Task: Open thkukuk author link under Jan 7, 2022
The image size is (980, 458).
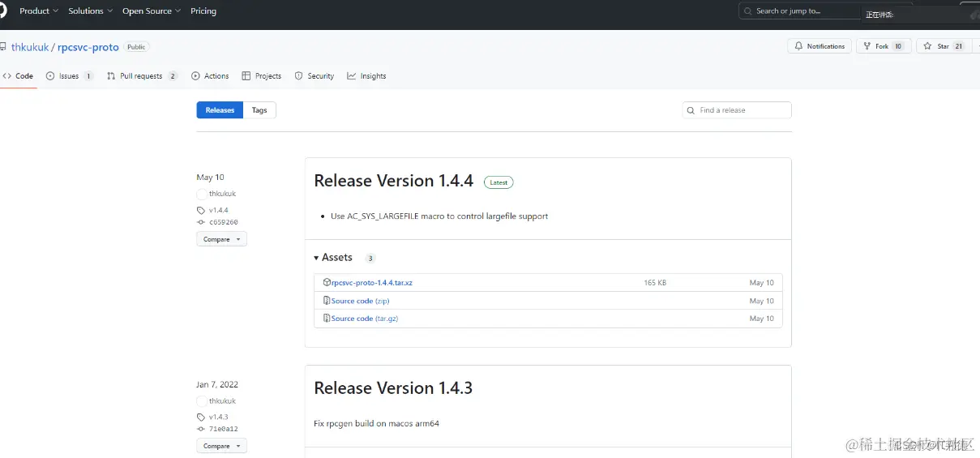Action: coord(222,401)
